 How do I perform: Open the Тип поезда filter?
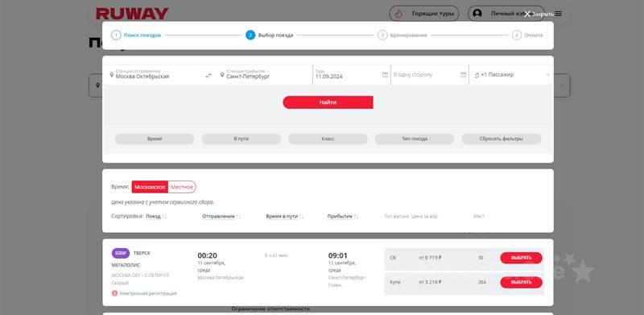coord(415,139)
